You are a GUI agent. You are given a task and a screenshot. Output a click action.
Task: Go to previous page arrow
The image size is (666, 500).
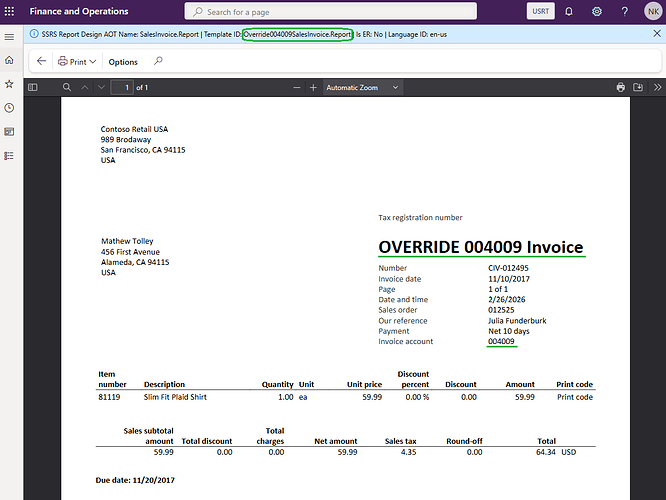click(85, 88)
